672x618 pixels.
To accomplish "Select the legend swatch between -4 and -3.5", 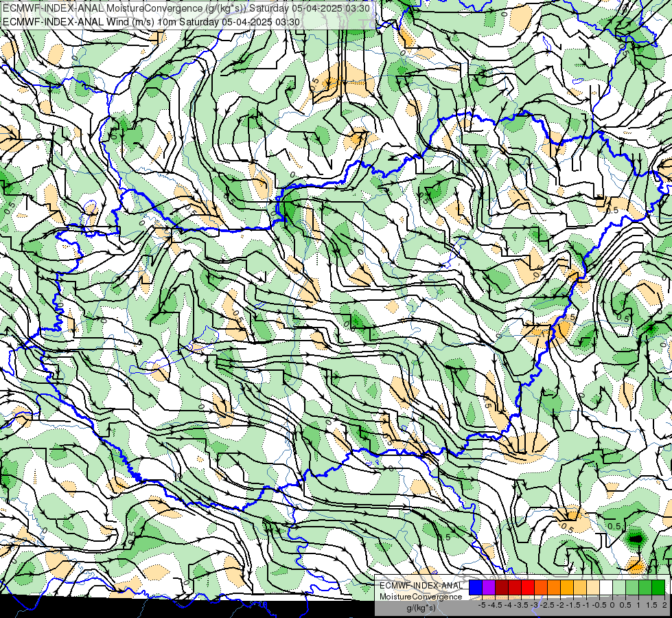I will pos(515,588).
